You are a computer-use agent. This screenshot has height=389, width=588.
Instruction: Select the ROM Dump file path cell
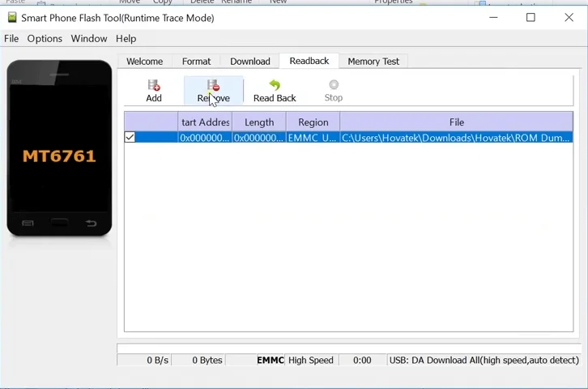click(456, 138)
